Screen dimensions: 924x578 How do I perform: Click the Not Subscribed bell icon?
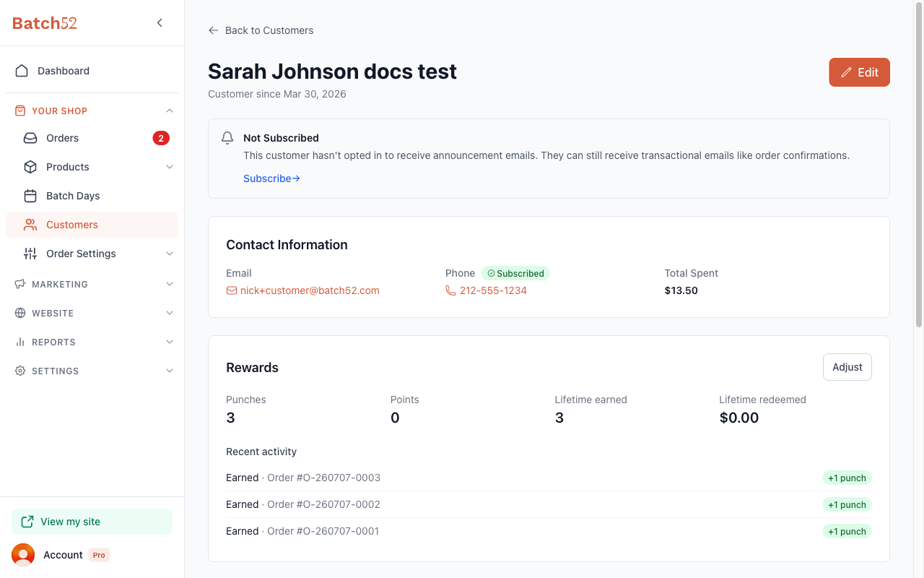(227, 137)
